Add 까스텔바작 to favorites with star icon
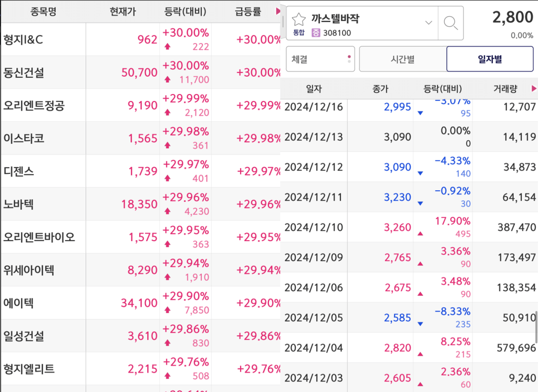The height and width of the screenshot is (392, 538). (298, 19)
